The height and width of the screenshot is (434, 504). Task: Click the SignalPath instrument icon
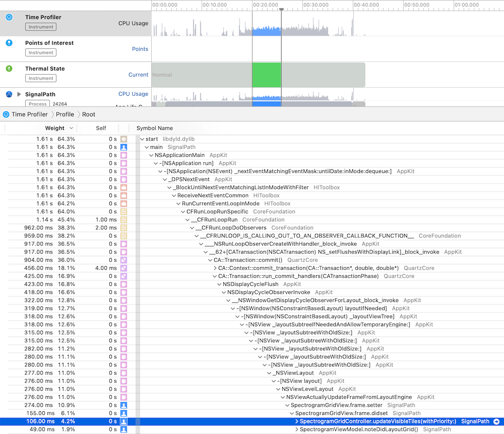[x=9, y=94]
